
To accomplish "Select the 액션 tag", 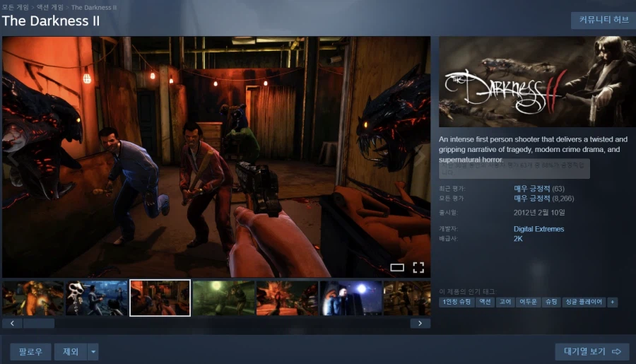I will [485, 302].
